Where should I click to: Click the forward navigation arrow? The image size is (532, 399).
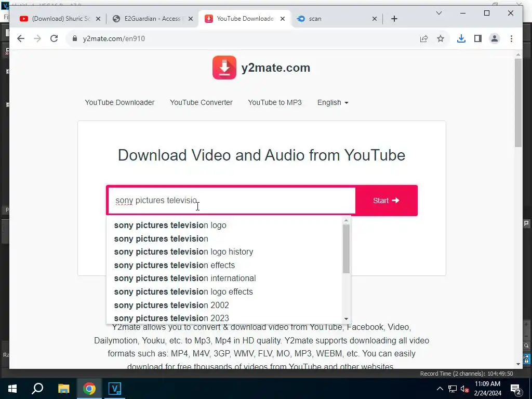[37, 38]
